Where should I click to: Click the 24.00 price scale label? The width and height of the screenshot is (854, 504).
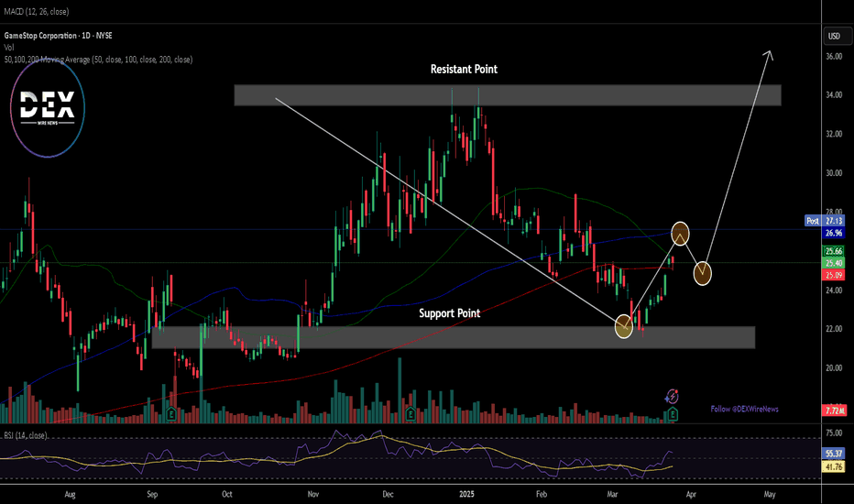click(x=834, y=290)
